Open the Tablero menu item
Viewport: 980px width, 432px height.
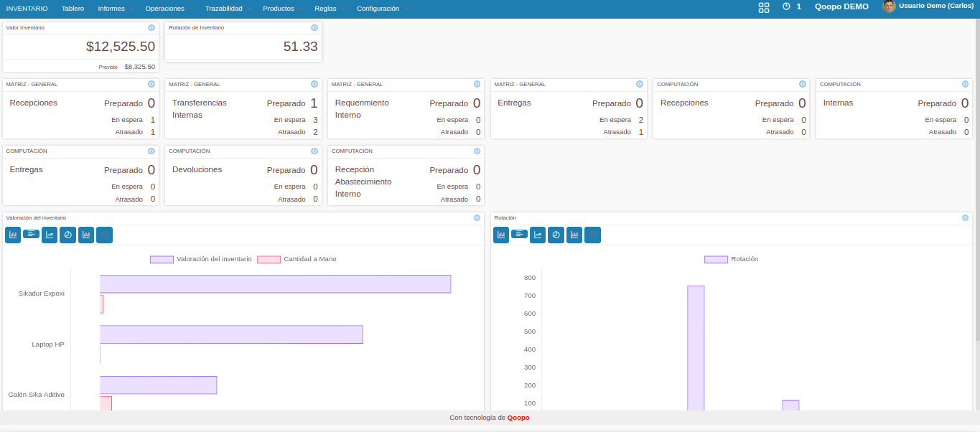click(73, 9)
